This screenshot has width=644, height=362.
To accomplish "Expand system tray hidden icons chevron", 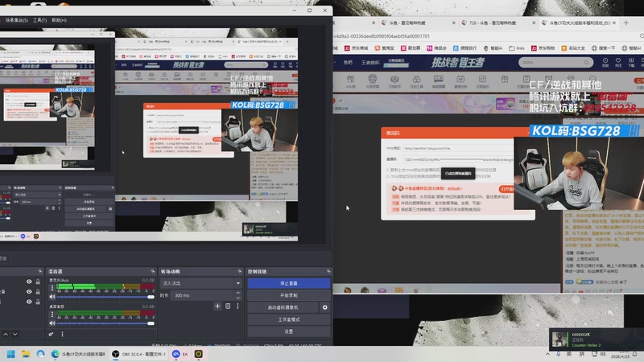I will pos(547,354).
